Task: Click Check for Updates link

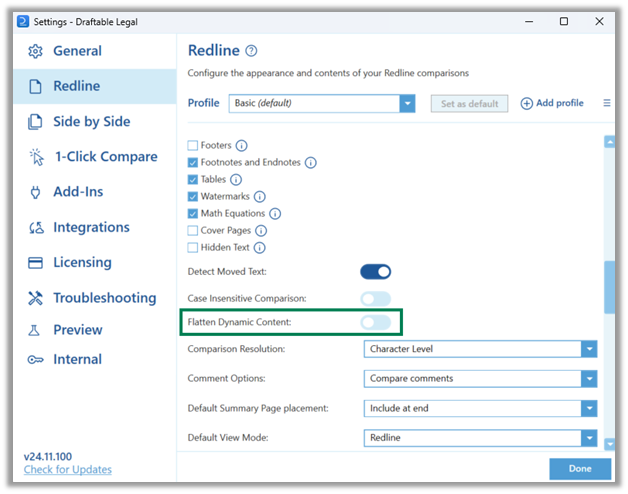Action: 68,470
